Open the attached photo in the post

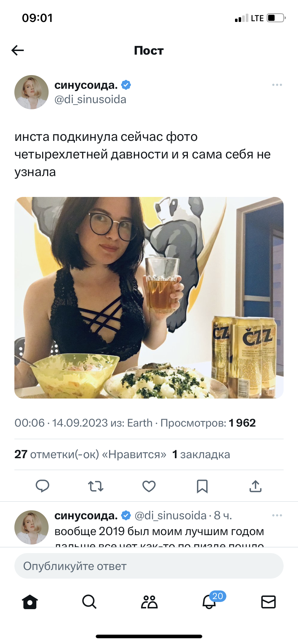click(x=149, y=298)
